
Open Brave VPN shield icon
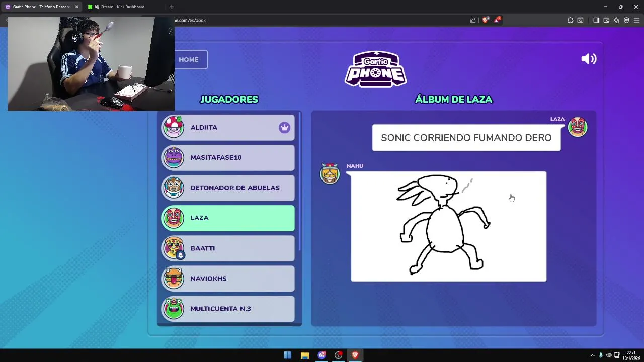click(x=626, y=20)
